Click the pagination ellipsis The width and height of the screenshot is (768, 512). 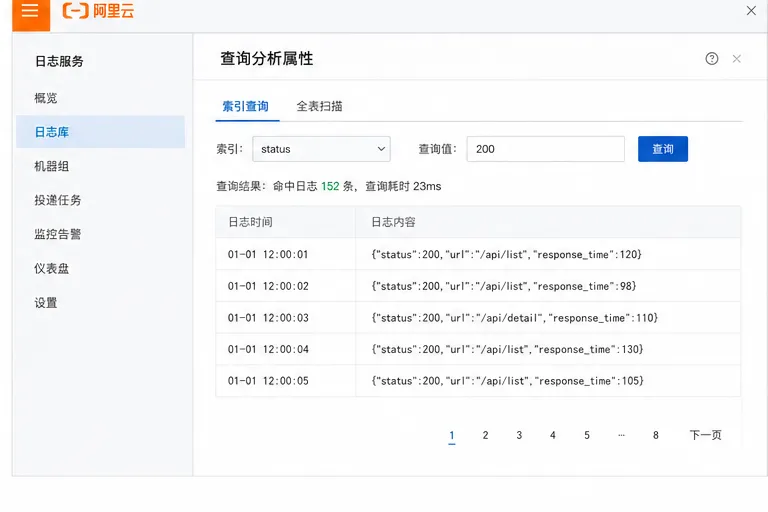[622, 435]
